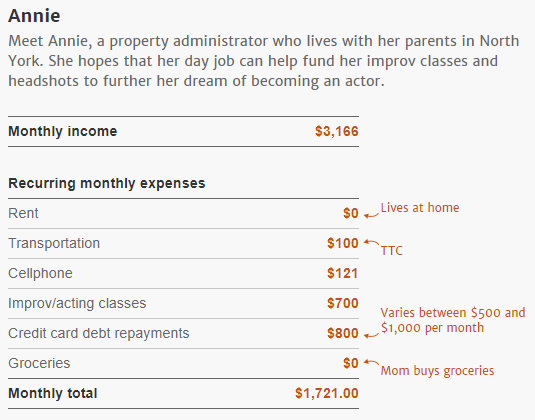Click the arrow pointing to Rent amount
535x420 pixels.
pos(371,215)
